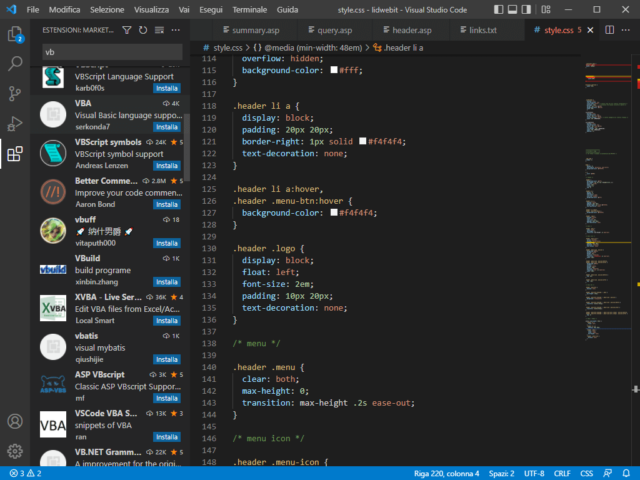Refresh the extensions marketplace list
The width and height of the screenshot is (640, 480).
(143, 30)
